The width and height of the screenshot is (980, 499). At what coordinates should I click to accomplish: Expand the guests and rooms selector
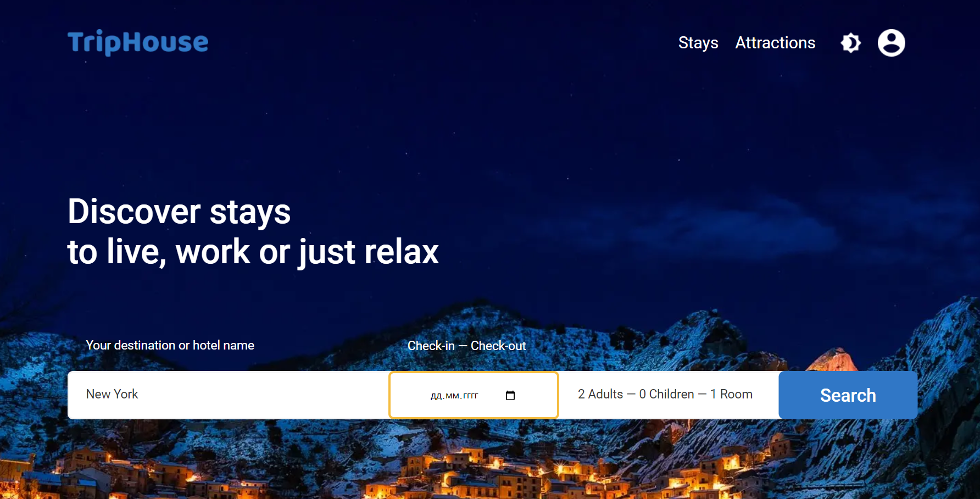point(669,395)
